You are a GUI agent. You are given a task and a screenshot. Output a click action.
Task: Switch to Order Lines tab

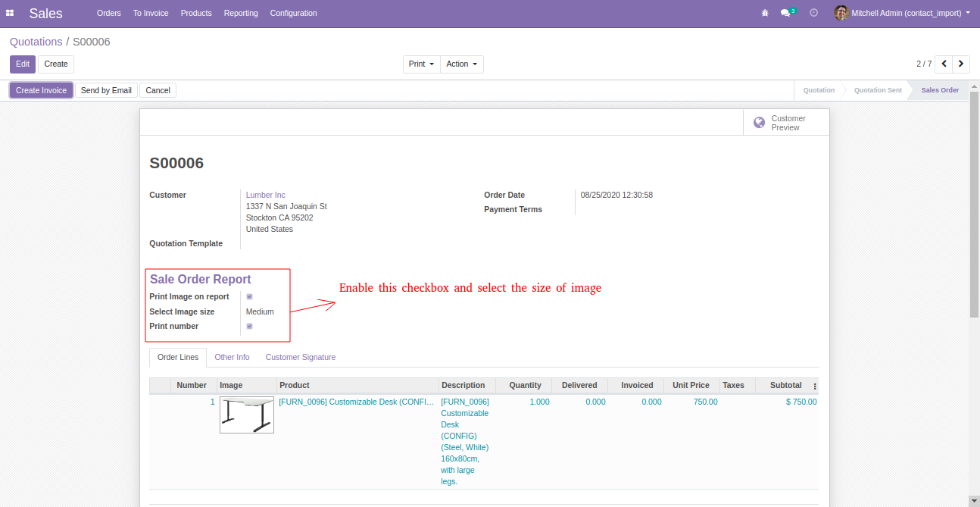tap(178, 357)
